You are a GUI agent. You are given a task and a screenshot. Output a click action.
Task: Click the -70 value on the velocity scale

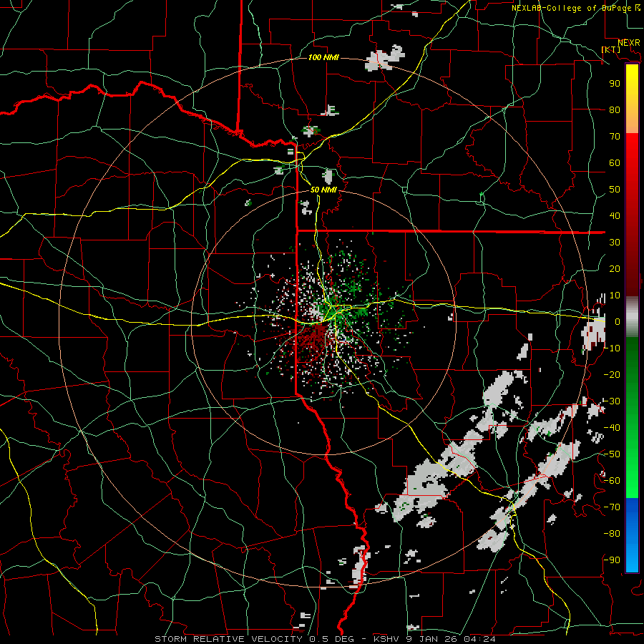coord(612,507)
